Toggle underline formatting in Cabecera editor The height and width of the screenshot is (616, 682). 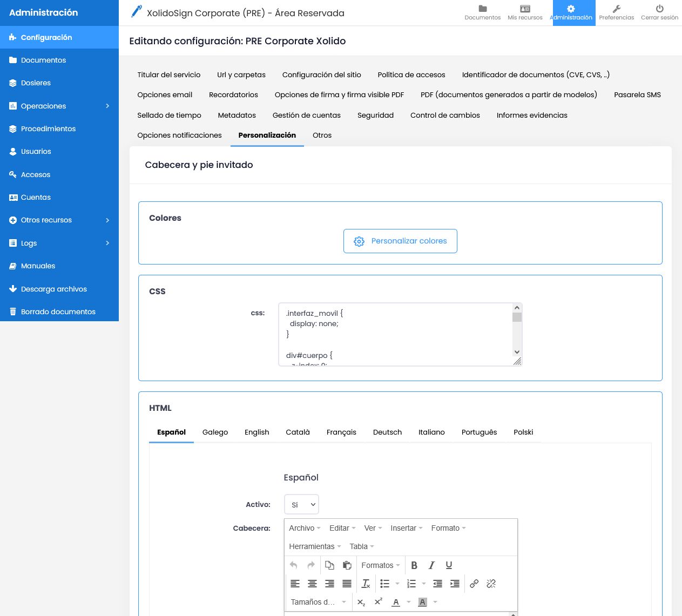[x=449, y=565]
